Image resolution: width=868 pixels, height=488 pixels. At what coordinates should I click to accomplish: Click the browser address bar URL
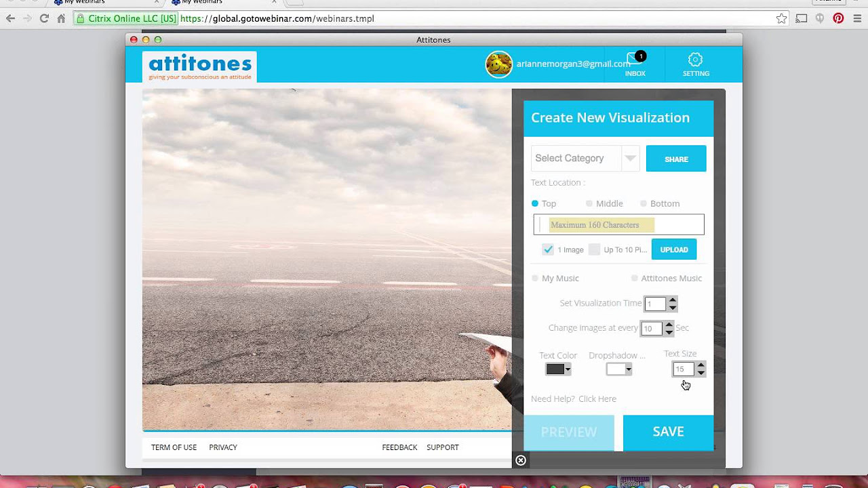pos(277,18)
